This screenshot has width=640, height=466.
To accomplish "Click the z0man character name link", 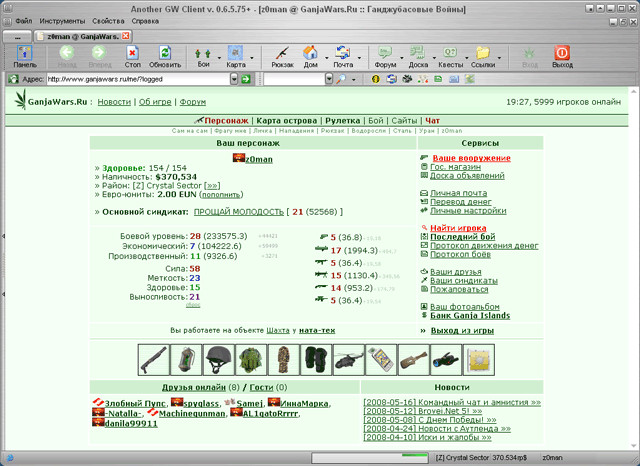I will click(259, 159).
